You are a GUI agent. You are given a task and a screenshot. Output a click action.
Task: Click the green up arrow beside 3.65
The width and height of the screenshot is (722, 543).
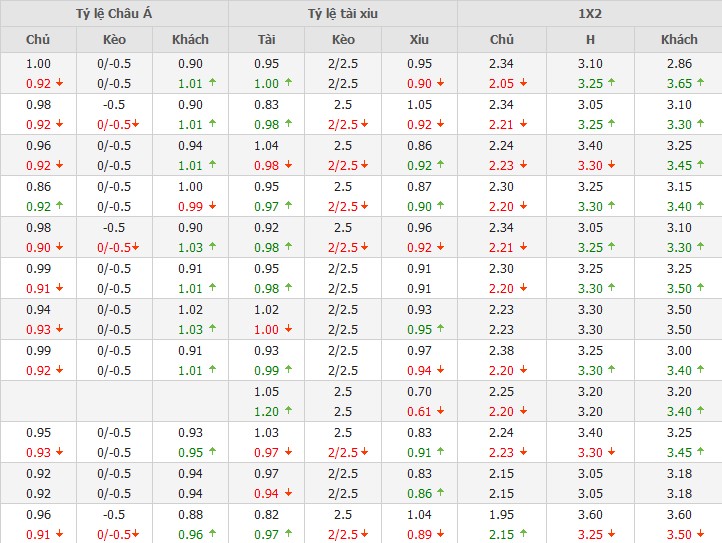pyautogui.click(x=699, y=84)
